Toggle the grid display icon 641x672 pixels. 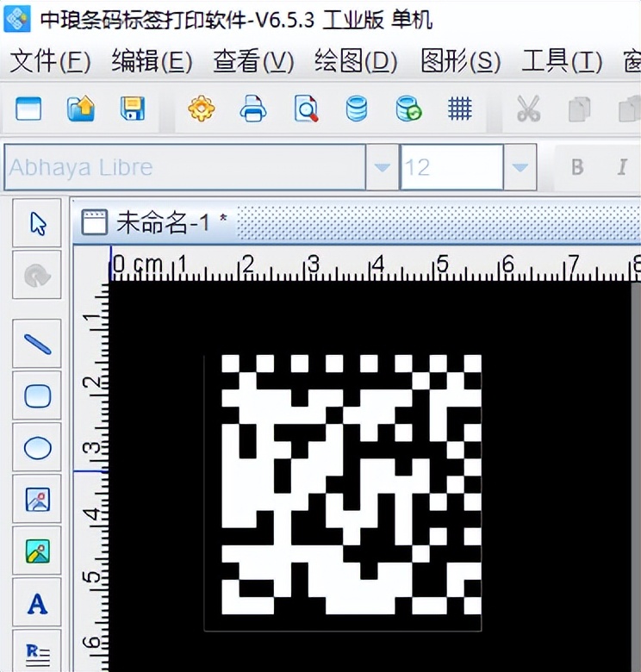point(460,109)
